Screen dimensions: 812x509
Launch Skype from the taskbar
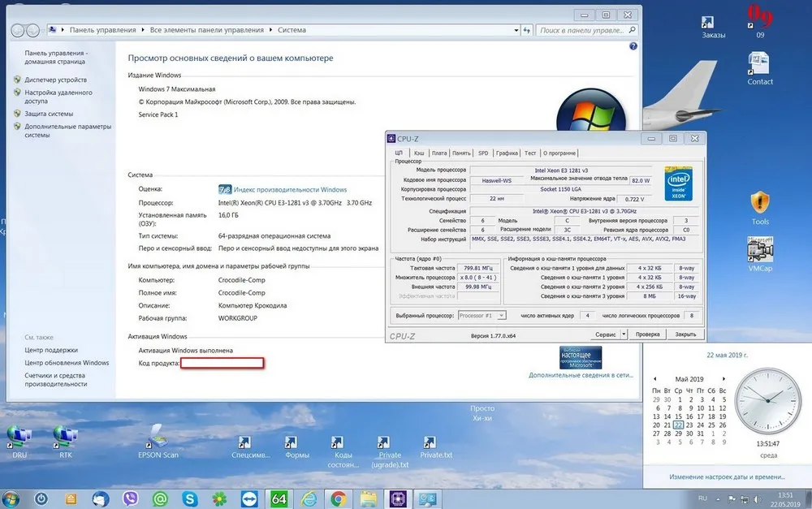tap(190, 498)
